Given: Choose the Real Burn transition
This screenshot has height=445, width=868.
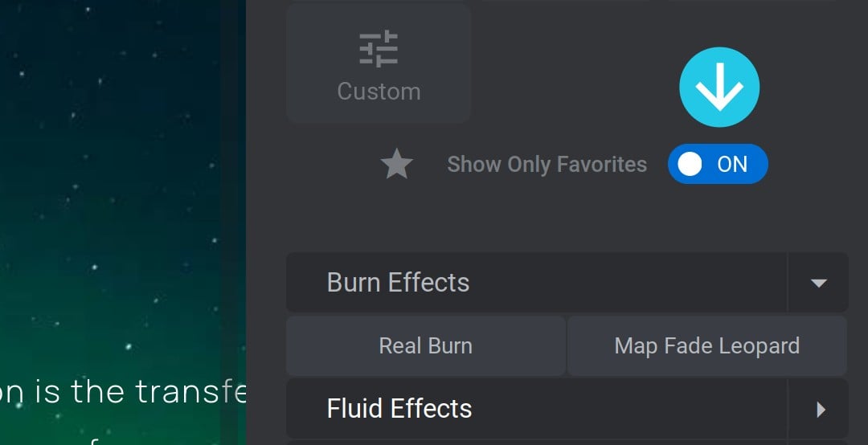Looking at the screenshot, I should [x=426, y=346].
